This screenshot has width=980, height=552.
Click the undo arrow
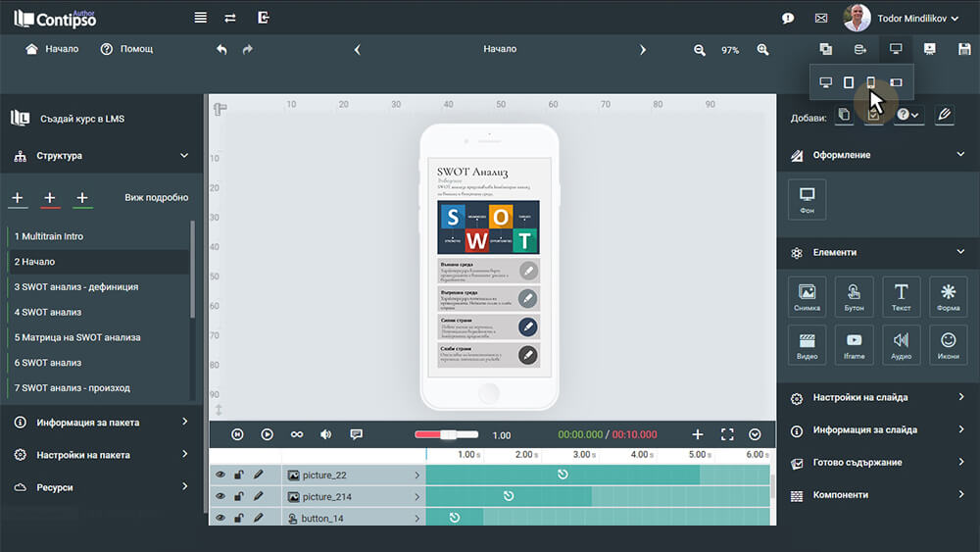[221, 49]
